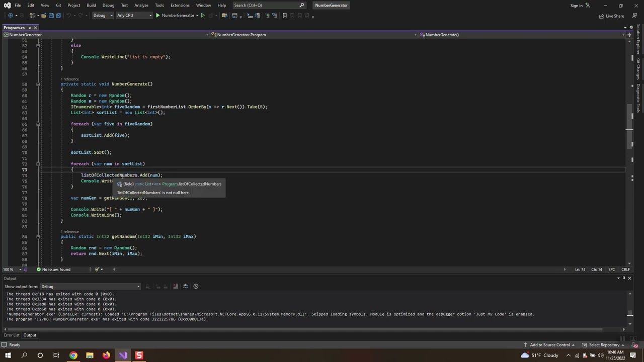This screenshot has height=362, width=644.
Task: Click the Save All icon
Action: point(58,16)
